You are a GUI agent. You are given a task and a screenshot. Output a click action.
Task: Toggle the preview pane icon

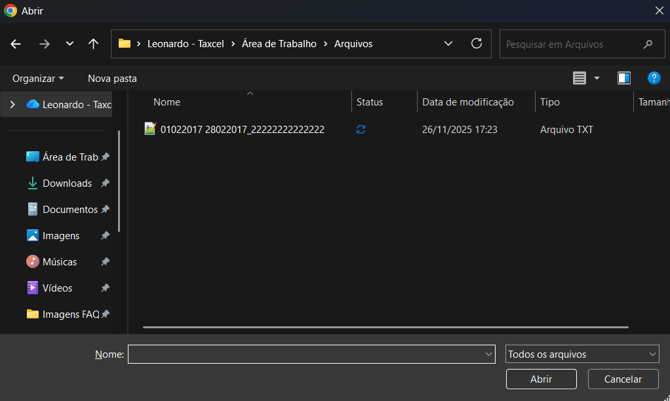pos(624,78)
